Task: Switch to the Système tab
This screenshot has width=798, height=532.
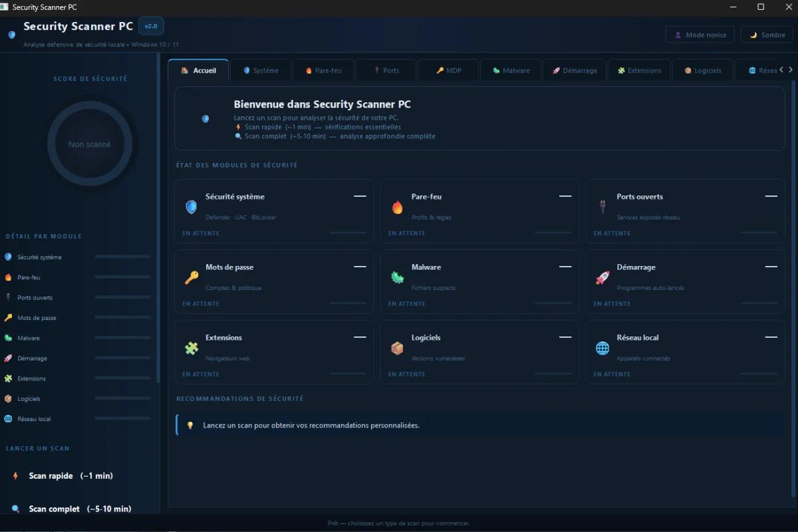Action: 261,69
